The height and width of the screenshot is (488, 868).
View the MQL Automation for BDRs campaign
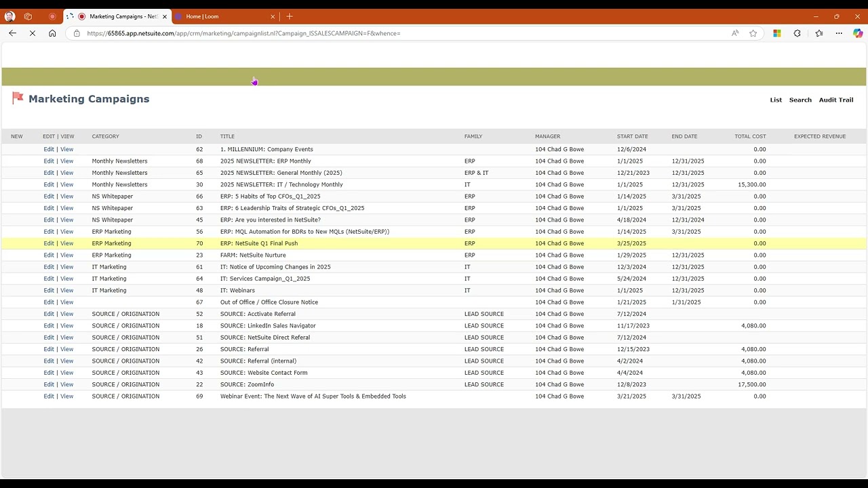coord(66,232)
